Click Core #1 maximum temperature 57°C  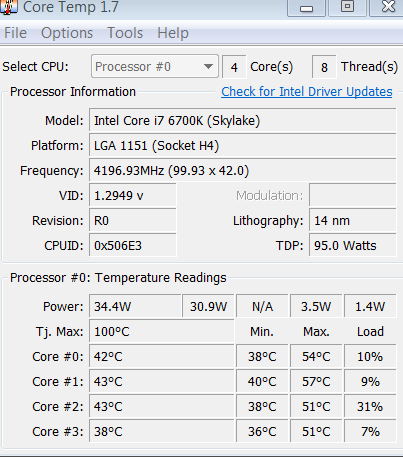tap(316, 381)
